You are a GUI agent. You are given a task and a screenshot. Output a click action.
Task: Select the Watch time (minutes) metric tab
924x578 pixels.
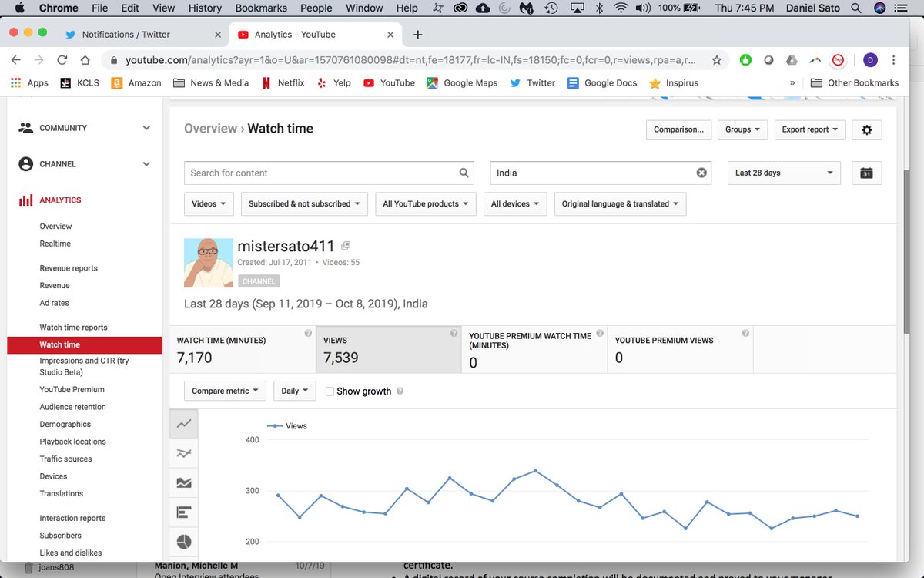pyautogui.click(x=243, y=349)
